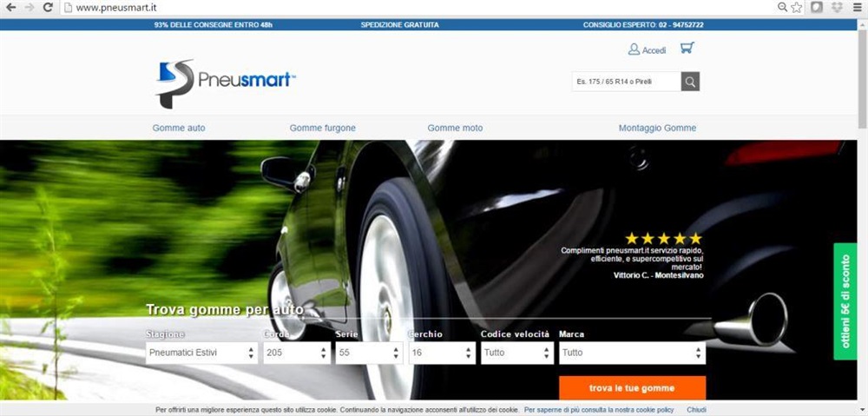Reload the page with the refresh icon
The height and width of the screenshot is (416, 868).
click(48, 8)
